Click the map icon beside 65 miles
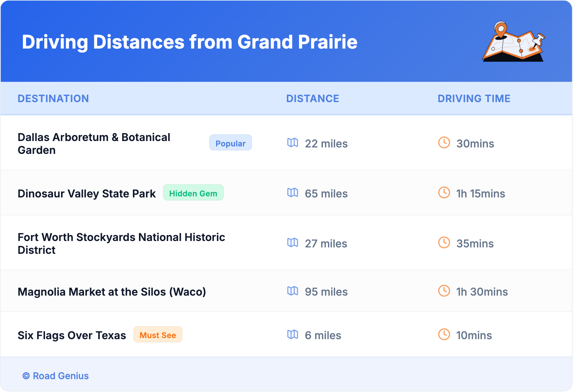The image size is (573, 392). 293,193
